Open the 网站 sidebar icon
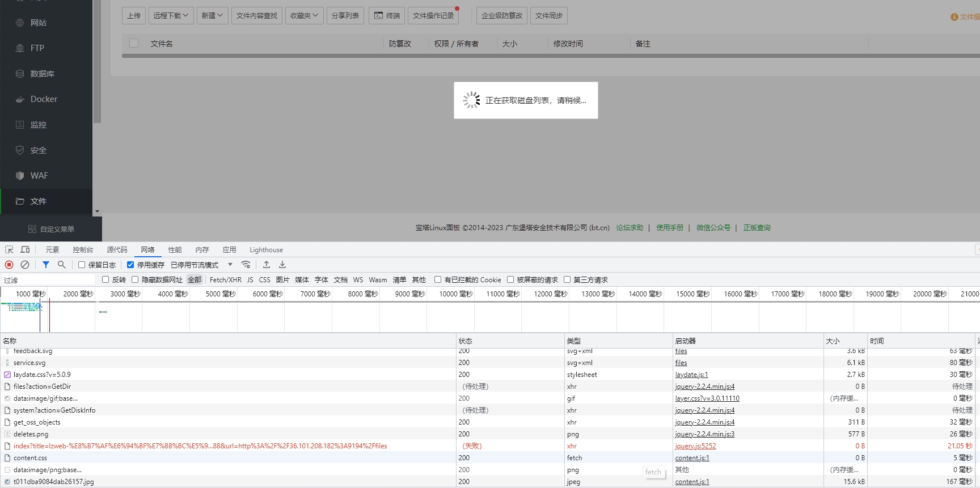Viewport: 980px width, 488px height. tap(20, 23)
